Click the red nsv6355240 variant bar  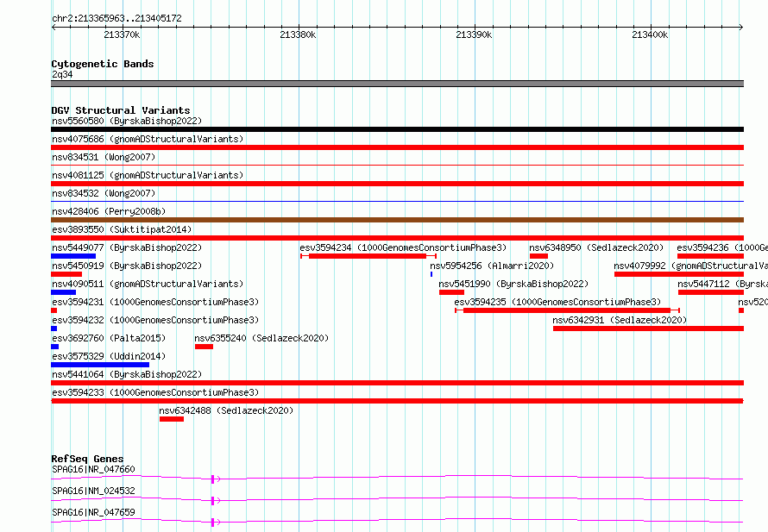click(x=204, y=347)
